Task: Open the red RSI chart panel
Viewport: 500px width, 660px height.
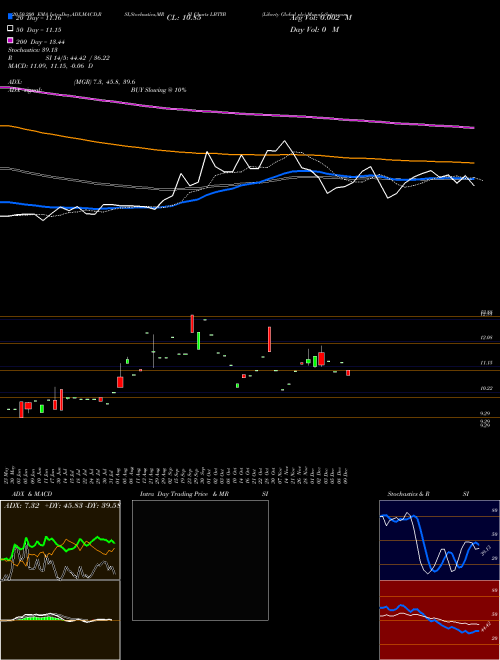Action: click(x=439, y=620)
